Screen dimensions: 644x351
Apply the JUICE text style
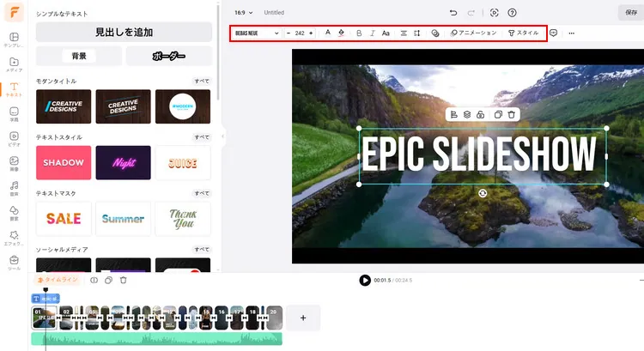(x=183, y=162)
